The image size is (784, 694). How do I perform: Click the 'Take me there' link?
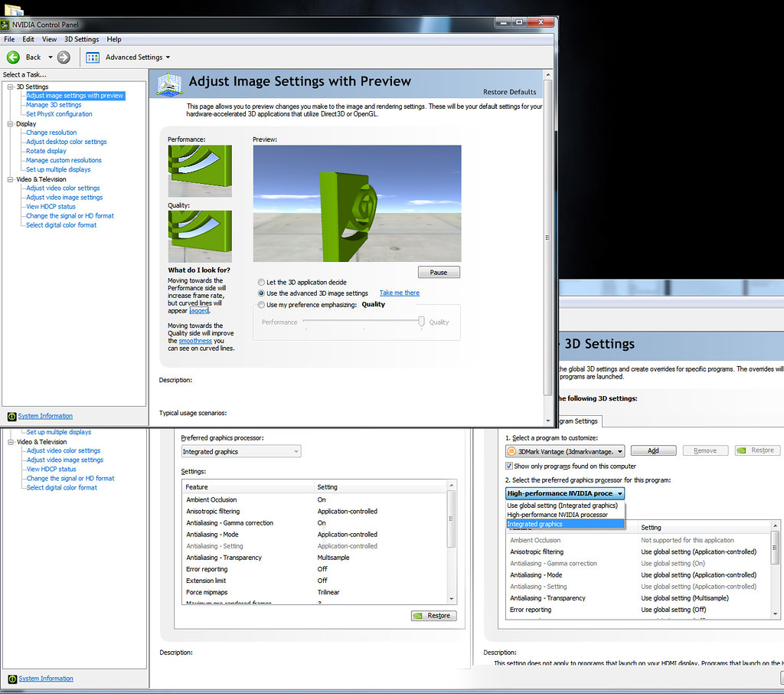(x=400, y=293)
